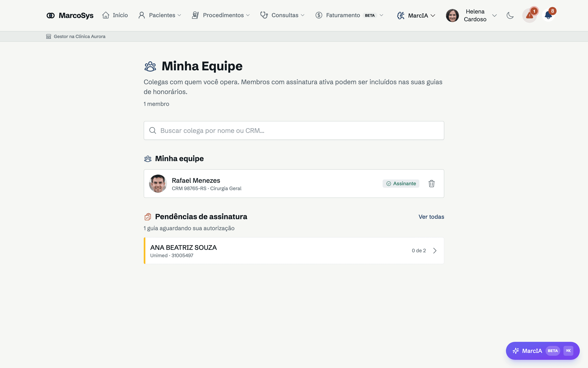Image resolution: width=588 pixels, height=368 pixels.
Task: Click the sparkle icon on MarcIA button
Action: (516, 351)
